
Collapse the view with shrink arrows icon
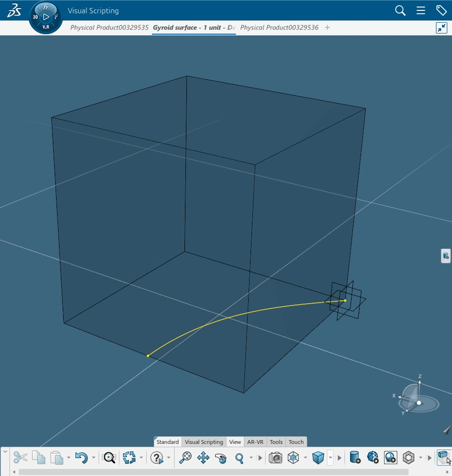(442, 28)
